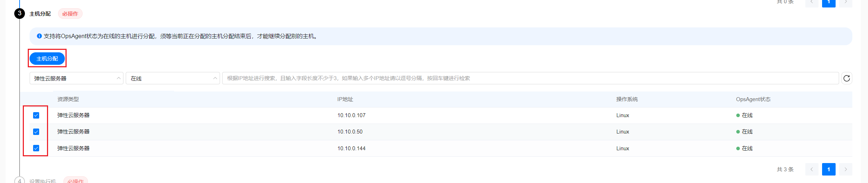Click the IP address search input field
Screen dimensions: 868x183
pyautogui.click(x=530, y=78)
